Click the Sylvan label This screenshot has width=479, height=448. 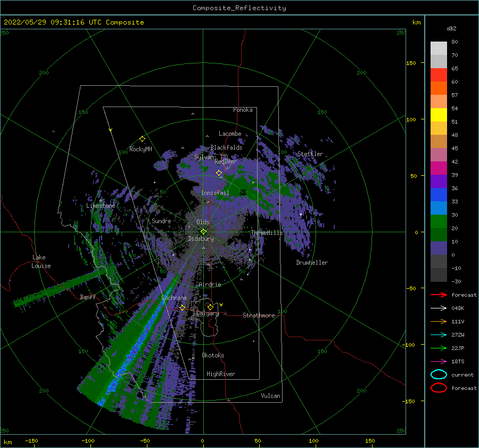point(204,157)
